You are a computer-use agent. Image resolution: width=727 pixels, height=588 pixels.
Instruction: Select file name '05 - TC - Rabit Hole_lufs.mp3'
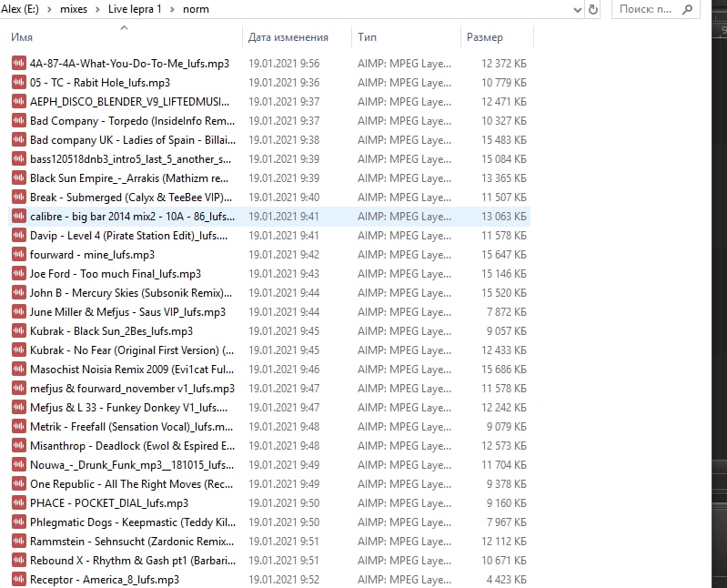point(100,83)
